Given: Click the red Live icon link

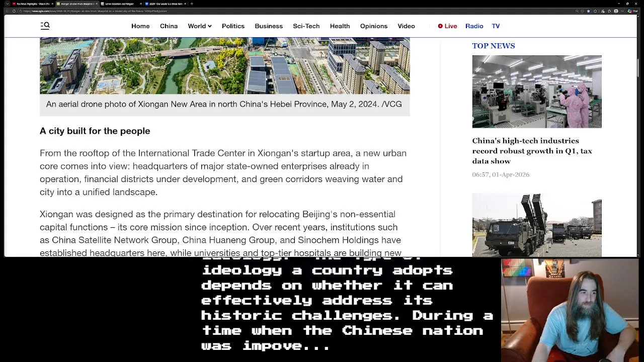Looking at the screenshot, I should [447, 26].
